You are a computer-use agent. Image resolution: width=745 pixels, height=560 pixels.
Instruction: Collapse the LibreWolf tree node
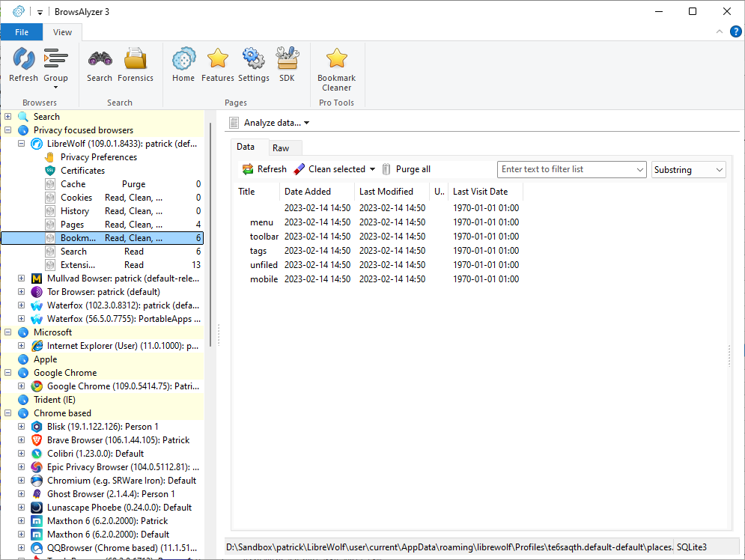click(x=22, y=144)
